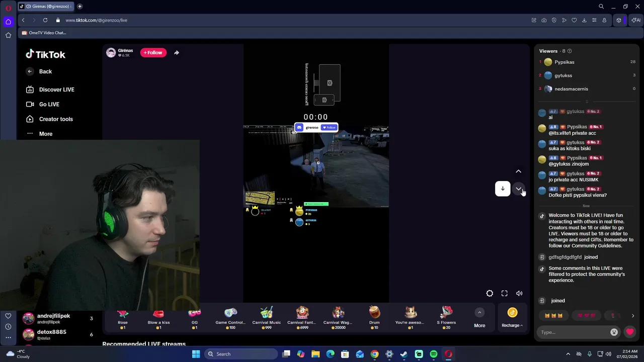Send the triple hearts quick reaction
This screenshot has width=644, height=362.
tap(586, 316)
